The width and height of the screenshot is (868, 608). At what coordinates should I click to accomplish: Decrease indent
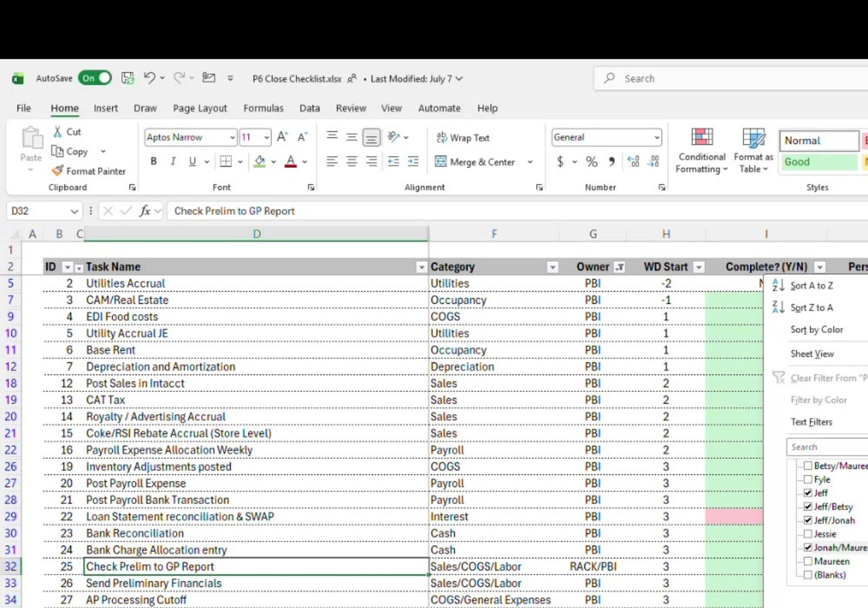tap(393, 161)
